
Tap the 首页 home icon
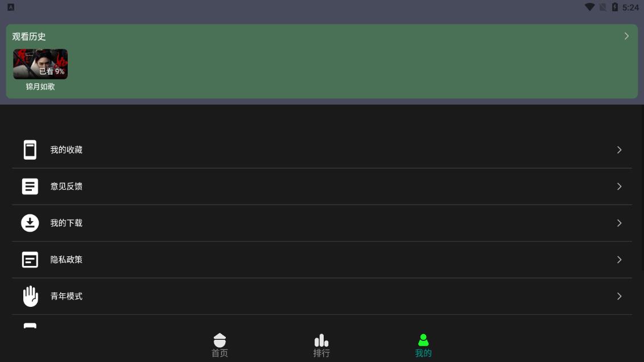(x=220, y=340)
